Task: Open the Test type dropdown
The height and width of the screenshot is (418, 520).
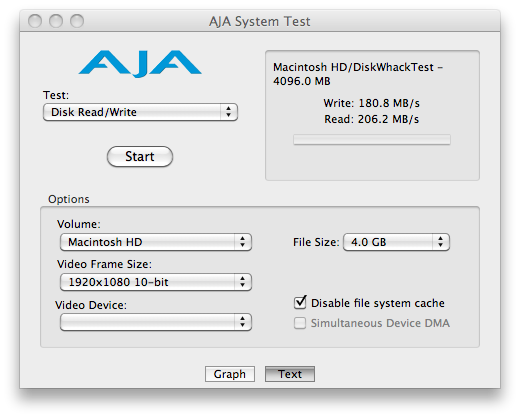Action: (140, 112)
